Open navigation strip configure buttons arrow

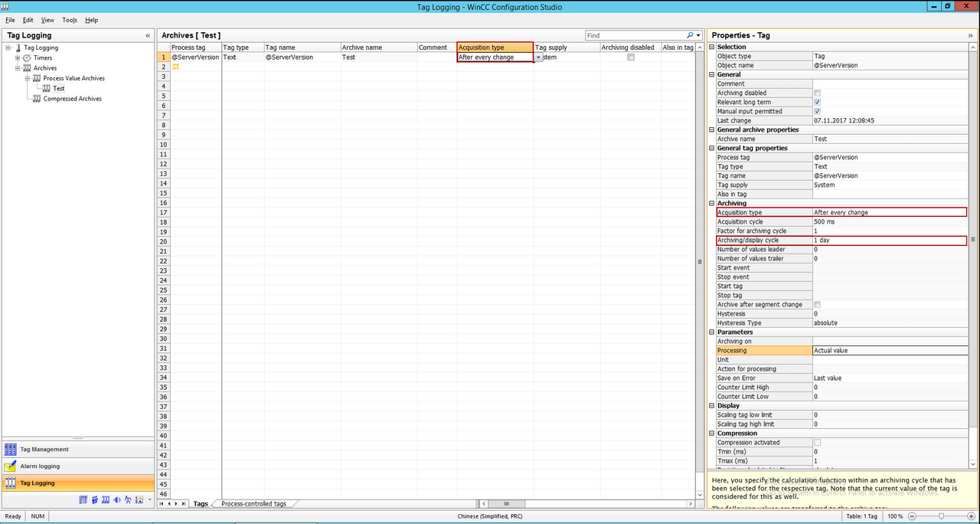coord(149,499)
